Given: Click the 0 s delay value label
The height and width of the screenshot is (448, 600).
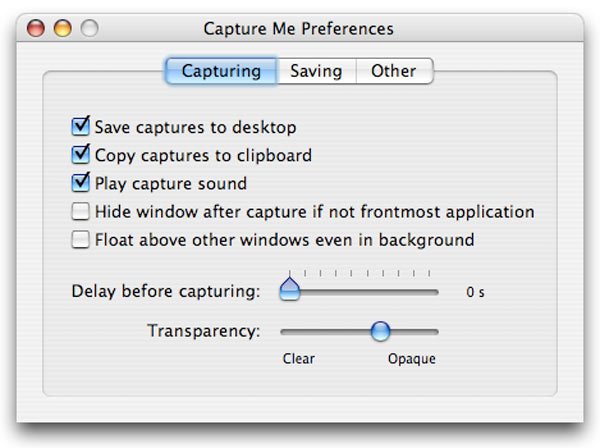Looking at the screenshot, I should [475, 293].
